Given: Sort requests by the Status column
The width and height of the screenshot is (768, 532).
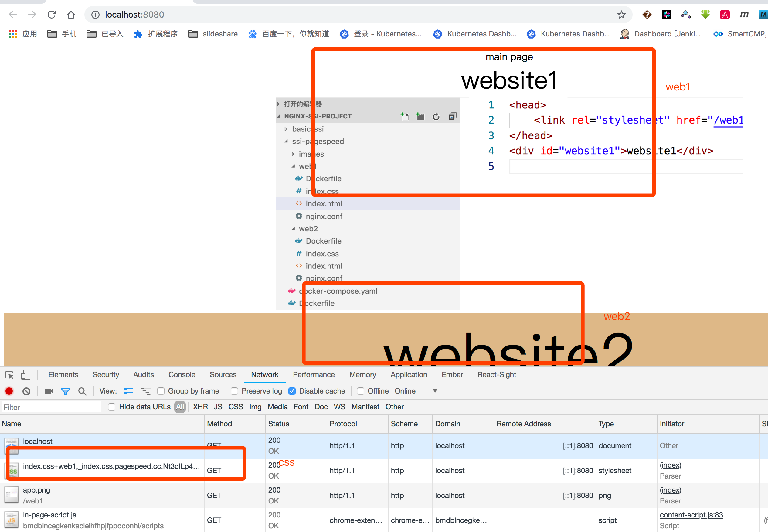Looking at the screenshot, I should [296, 424].
